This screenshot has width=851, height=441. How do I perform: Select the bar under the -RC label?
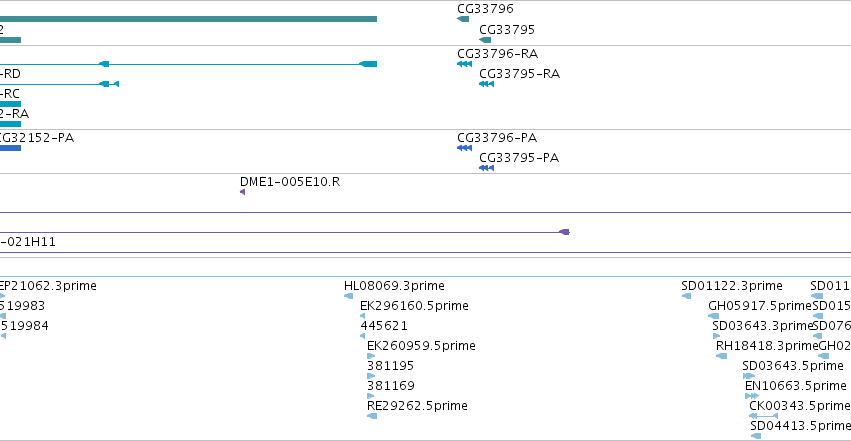click(10, 104)
